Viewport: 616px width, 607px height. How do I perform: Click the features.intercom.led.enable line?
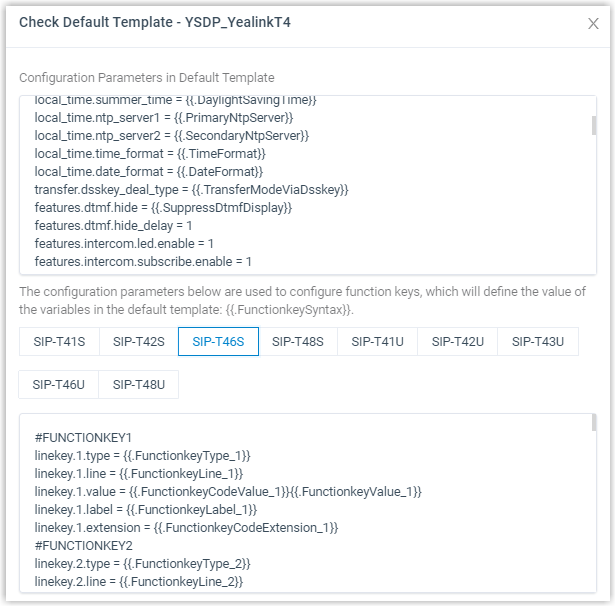(x=124, y=244)
